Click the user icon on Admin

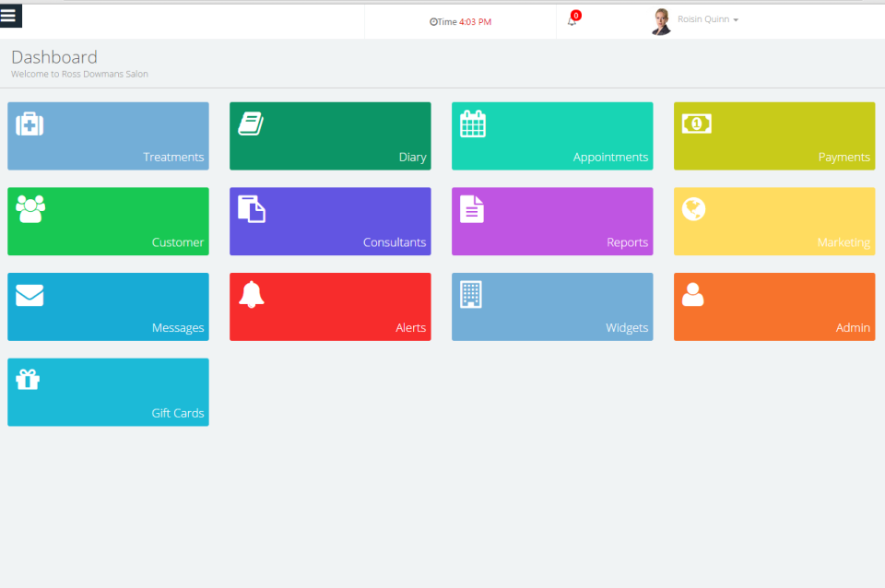pyautogui.click(x=693, y=295)
